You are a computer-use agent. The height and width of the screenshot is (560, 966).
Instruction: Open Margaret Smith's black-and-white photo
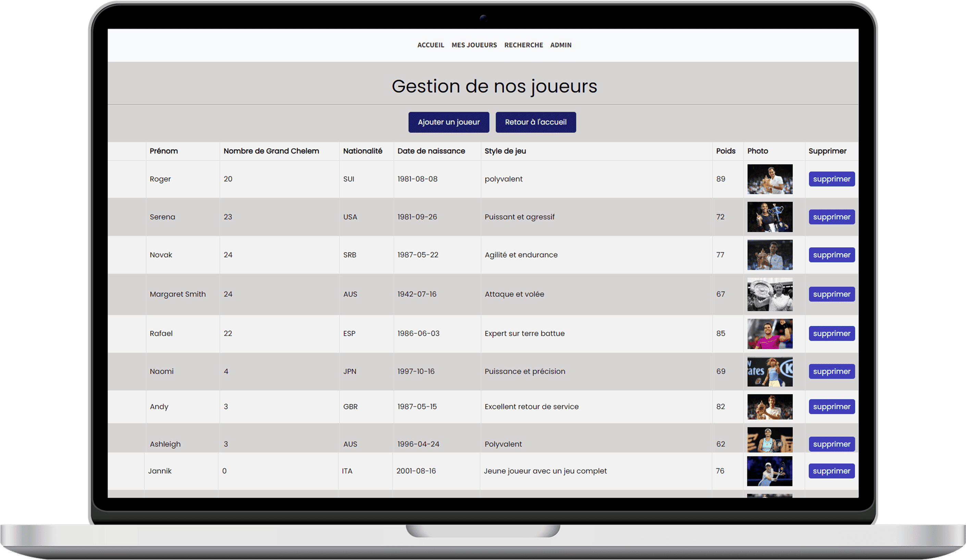(x=769, y=294)
